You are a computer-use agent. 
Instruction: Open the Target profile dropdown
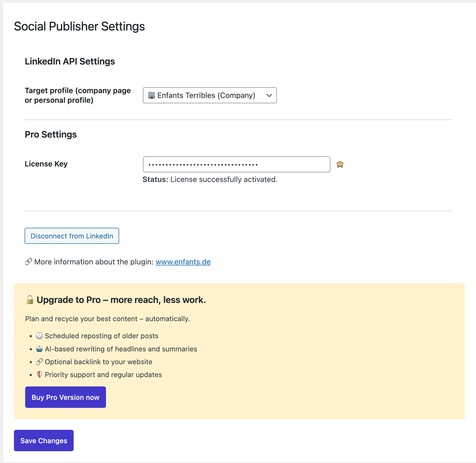coord(210,95)
